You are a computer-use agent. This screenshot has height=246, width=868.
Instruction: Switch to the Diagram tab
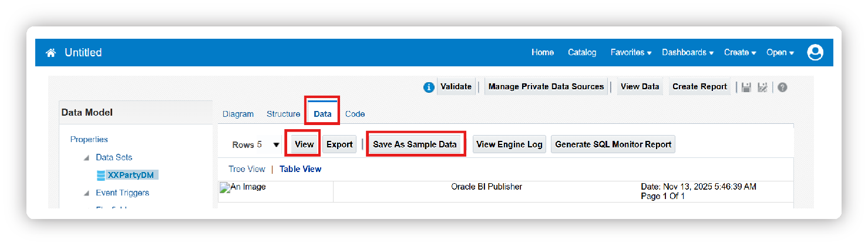tap(238, 114)
